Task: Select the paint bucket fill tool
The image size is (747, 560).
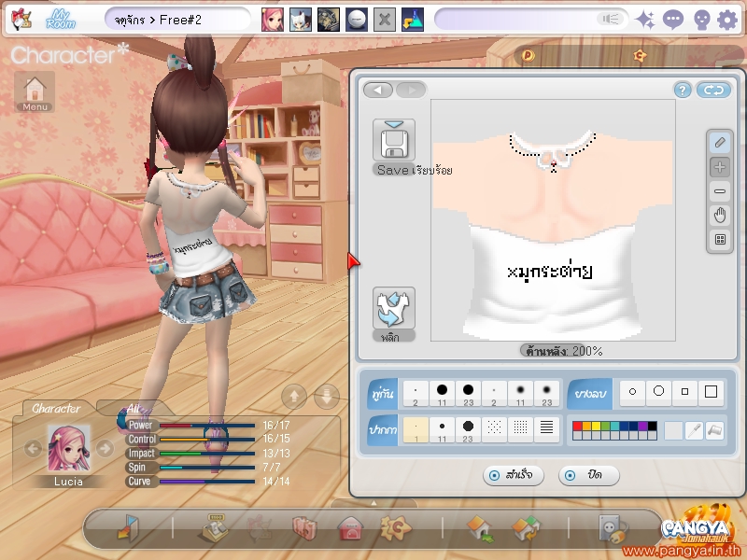Action: point(715,430)
